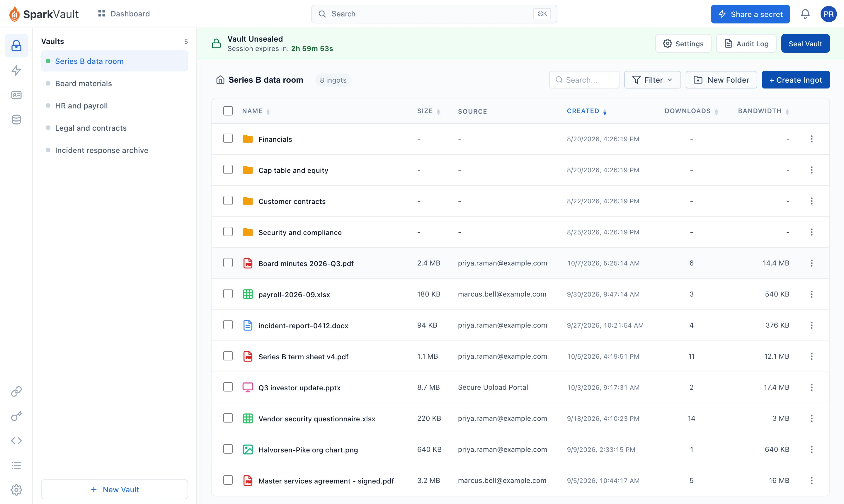Image resolution: width=844 pixels, height=504 pixels.
Task: Open row menu for payroll-2026-09.xlsx
Action: coord(811,294)
